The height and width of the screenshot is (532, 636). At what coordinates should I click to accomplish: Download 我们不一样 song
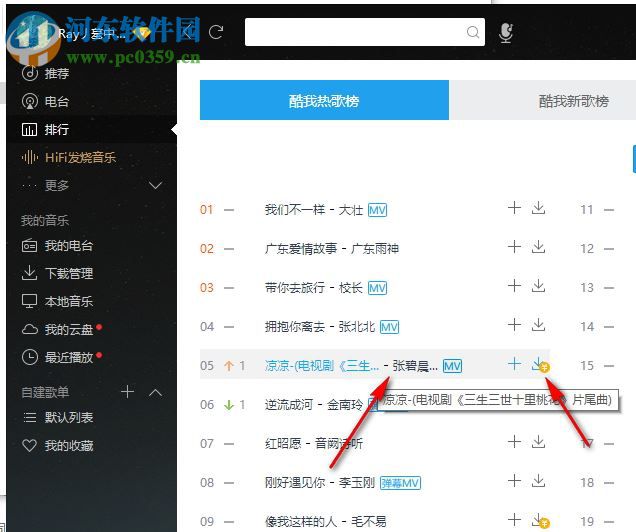click(538, 208)
